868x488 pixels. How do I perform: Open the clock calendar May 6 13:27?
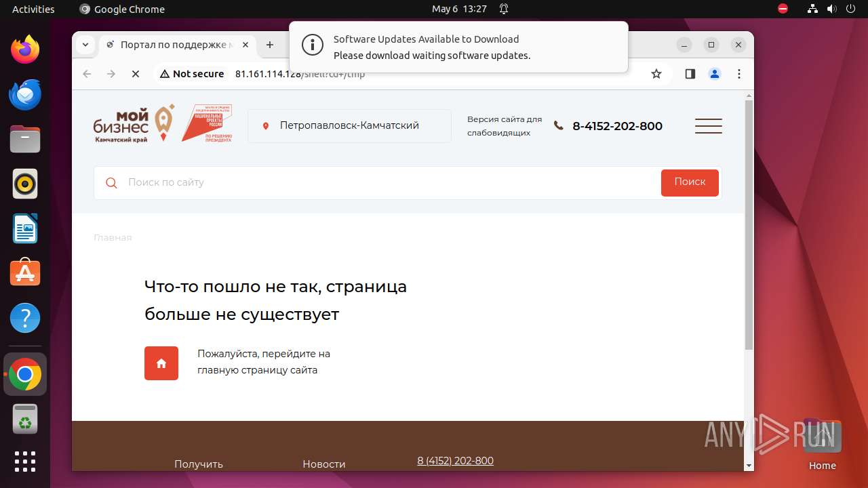point(459,9)
